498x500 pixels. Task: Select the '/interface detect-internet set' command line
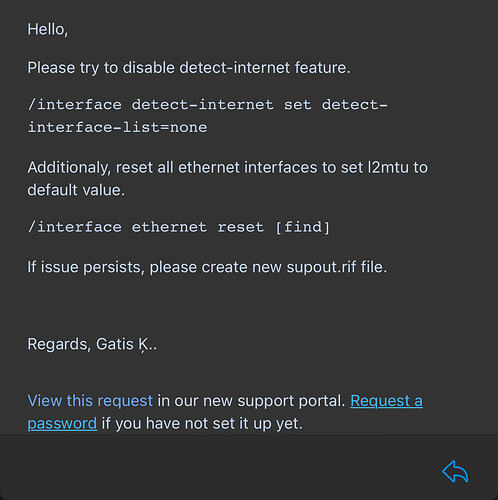click(208, 105)
